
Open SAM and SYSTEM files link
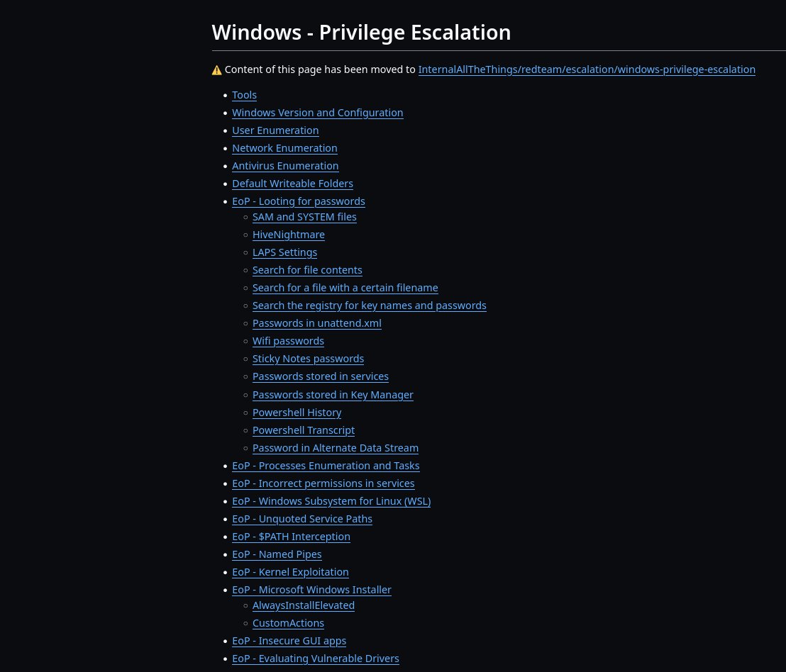click(304, 217)
